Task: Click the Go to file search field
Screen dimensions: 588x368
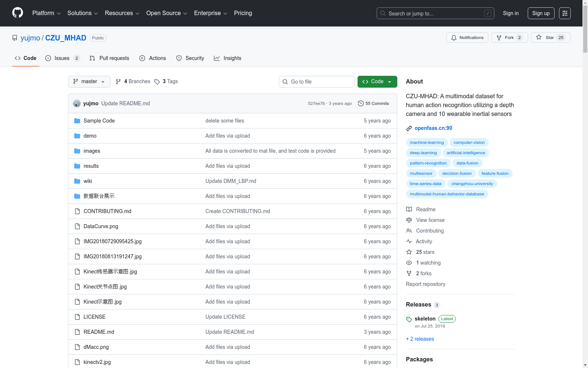Action: coord(317,82)
